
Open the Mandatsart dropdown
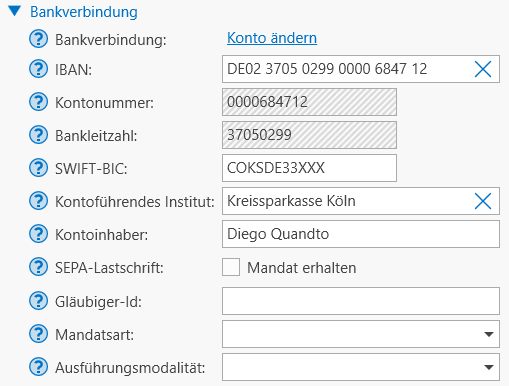click(361, 334)
